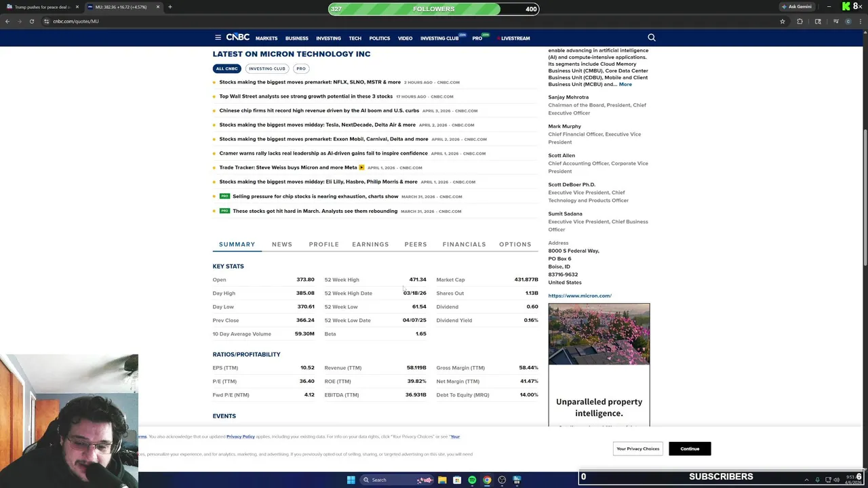Open Trade Tracker Steve Weiss article
This screenshot has width=868, height=488.
[288, 167]
